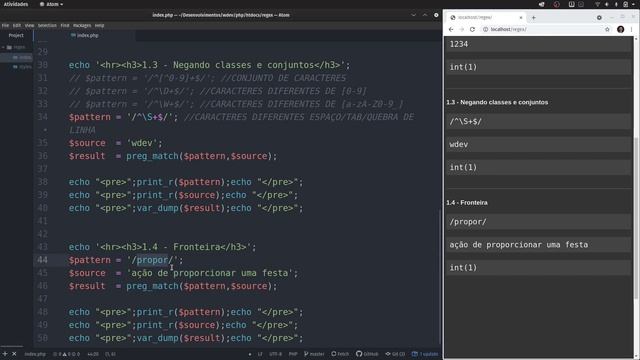Reload the localhost/regex page

472,29
